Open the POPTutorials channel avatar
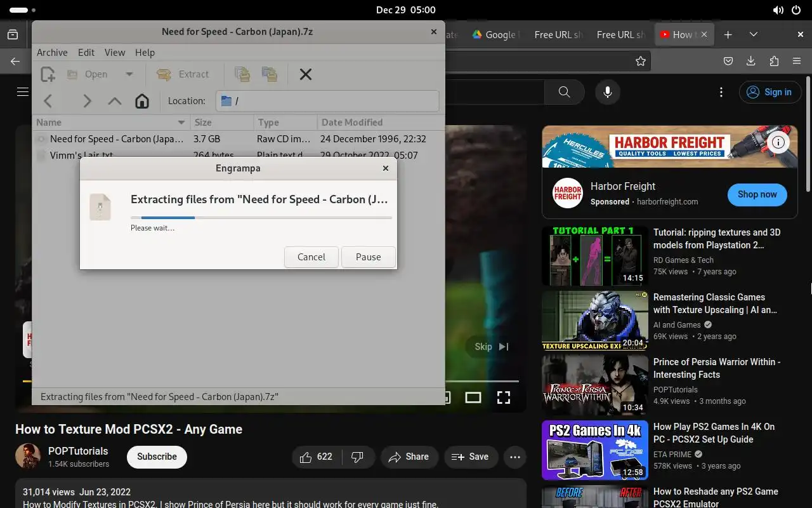This screenshot has width=812, height=508. pos(28,456)
